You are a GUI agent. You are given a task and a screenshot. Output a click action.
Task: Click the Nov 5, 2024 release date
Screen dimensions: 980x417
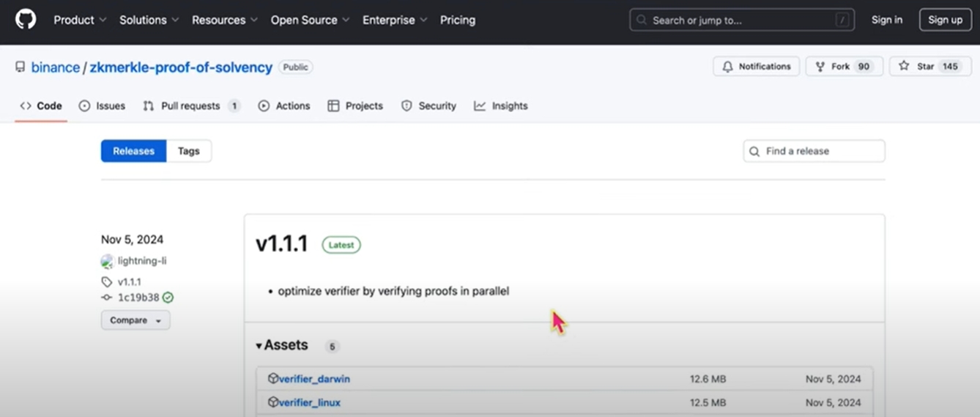[x=133, y=240]
